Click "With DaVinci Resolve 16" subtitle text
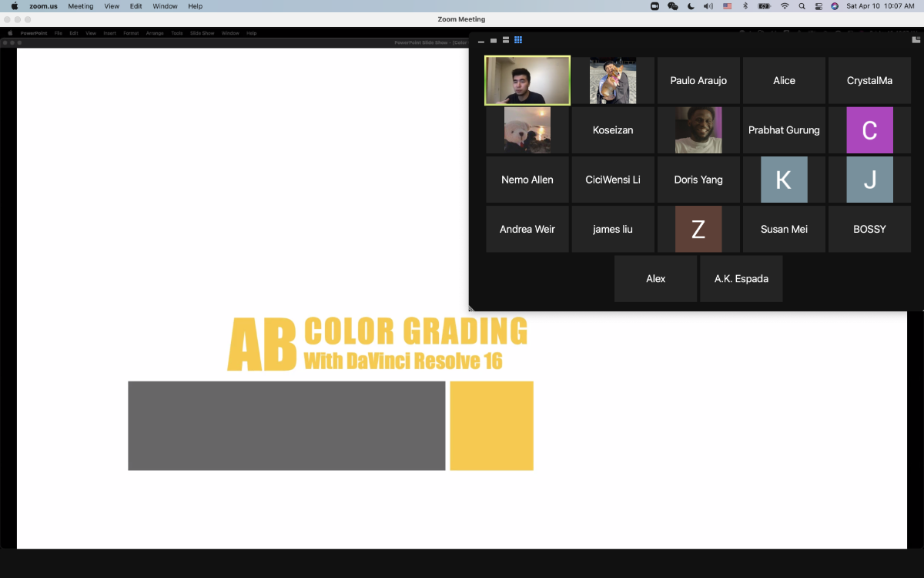The image size is (924, 578). click(403, 360)
